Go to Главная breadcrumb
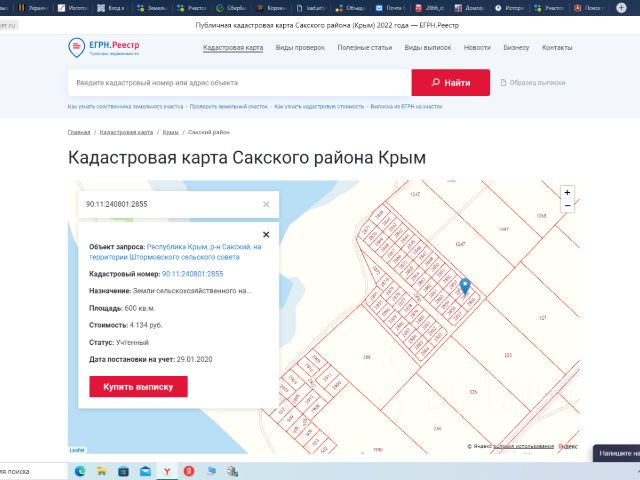 click(x=79, y=132)
